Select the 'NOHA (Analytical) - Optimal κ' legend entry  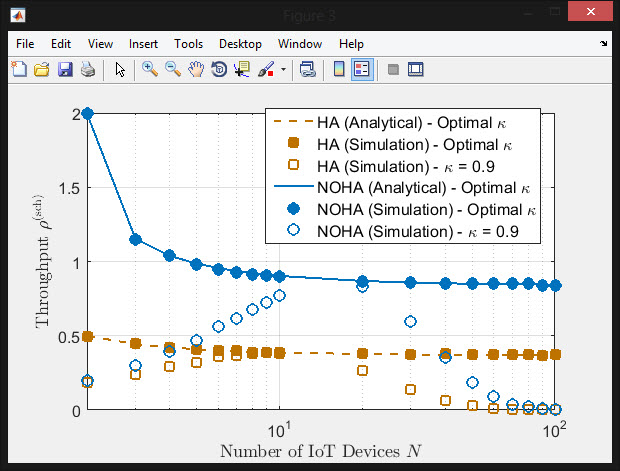pos(401,187)
